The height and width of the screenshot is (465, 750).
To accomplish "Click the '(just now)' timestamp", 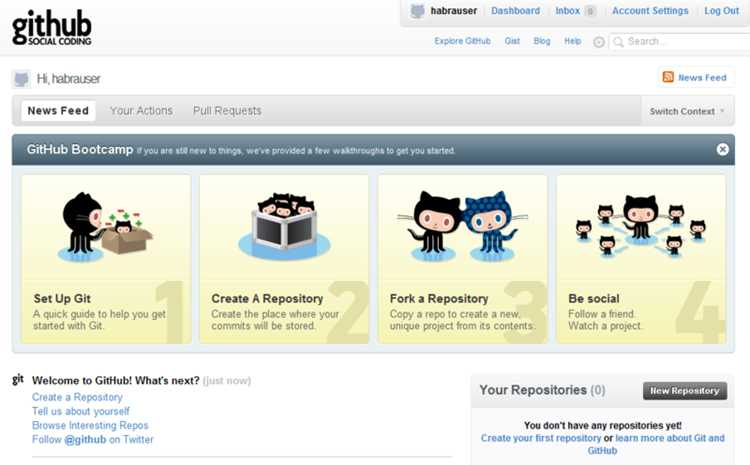I will point(227,381).
